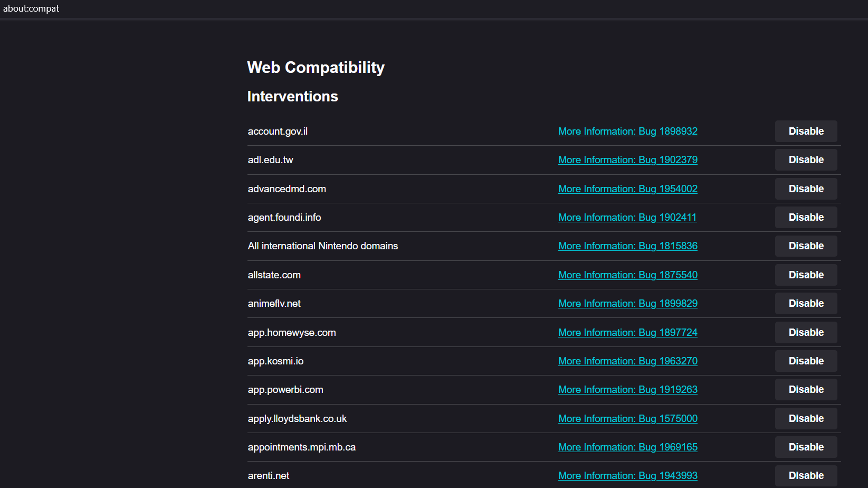Click the about:compat address text

(31, 8)
